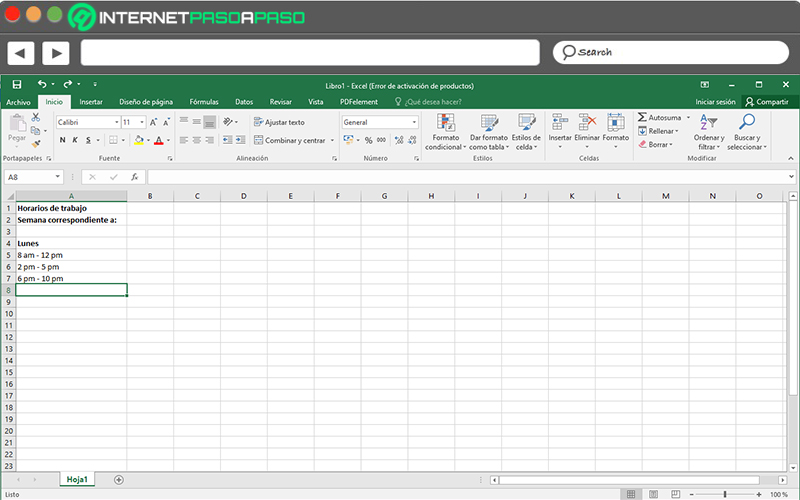Apply cell borders with the borders icon
Screen dimensions: 800x500
click(113, 140)
